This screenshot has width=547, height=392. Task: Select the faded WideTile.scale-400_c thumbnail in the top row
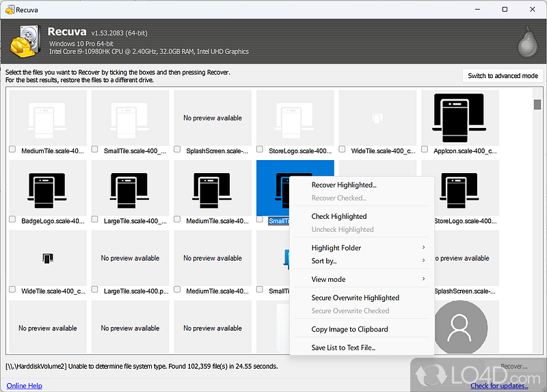point(377,118)
